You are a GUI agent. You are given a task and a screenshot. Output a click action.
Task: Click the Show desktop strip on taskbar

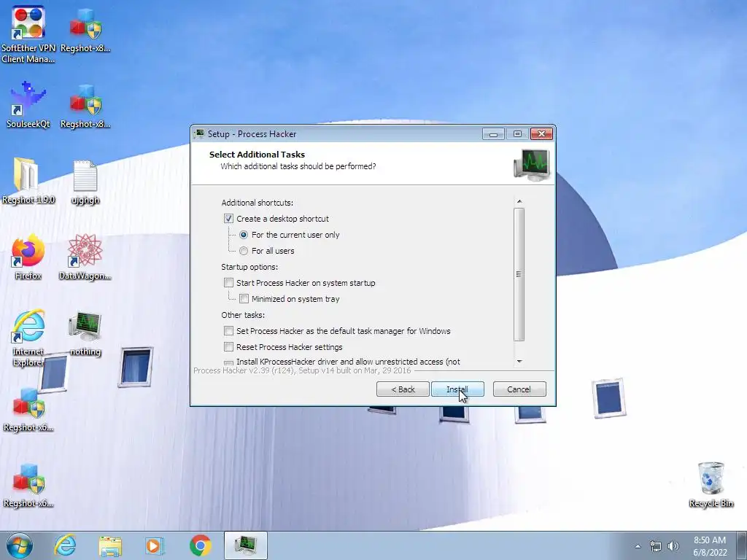coord(742,546)
